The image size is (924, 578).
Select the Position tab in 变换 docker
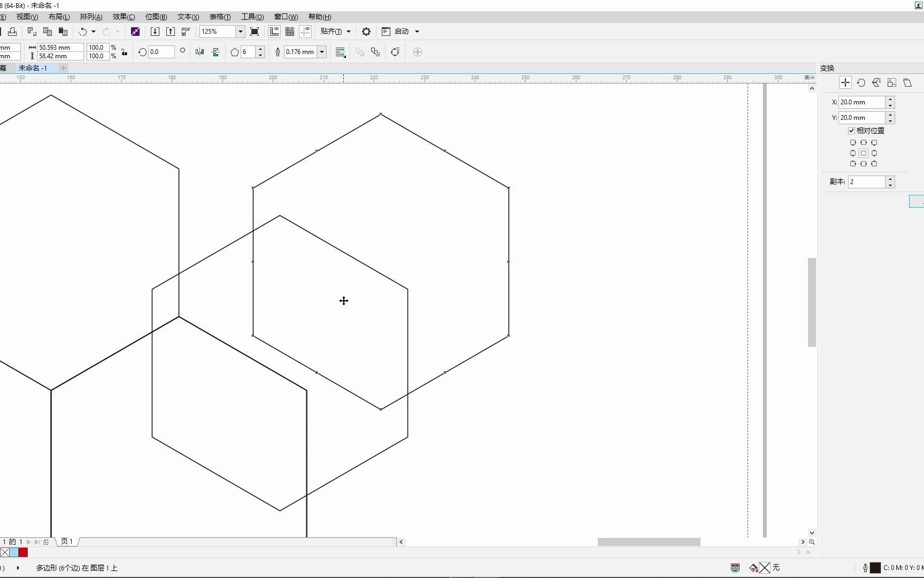(x=845, y=82)
